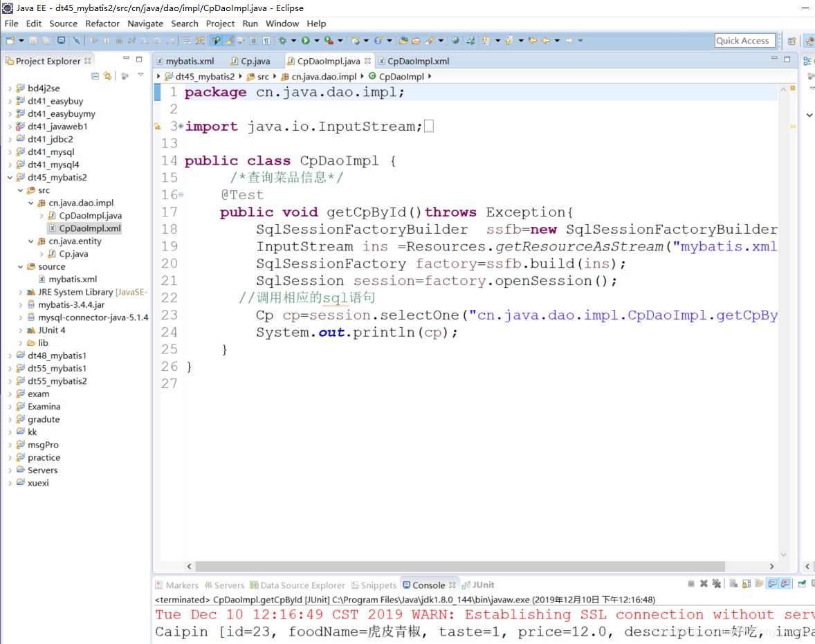Image resolution: width=815 pixels, height=644 pixels.
Task: Click the Save All icon
Action: pyautogui.click(x=46, y=41)
